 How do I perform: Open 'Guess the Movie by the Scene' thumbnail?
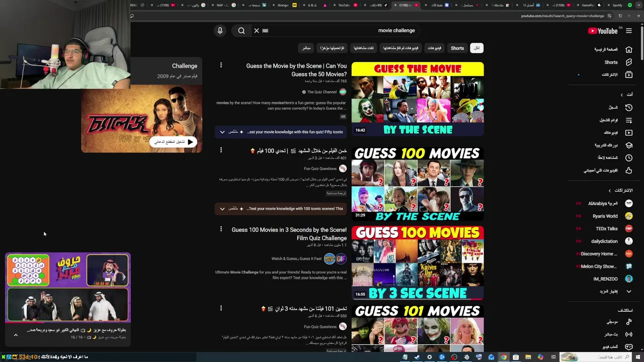click(x=418, y=99)
